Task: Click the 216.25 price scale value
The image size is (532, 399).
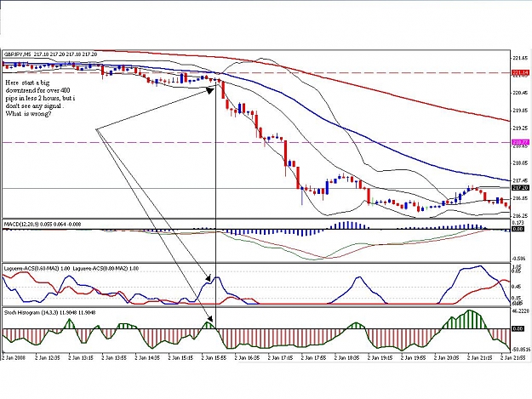Action: (521, 216)
